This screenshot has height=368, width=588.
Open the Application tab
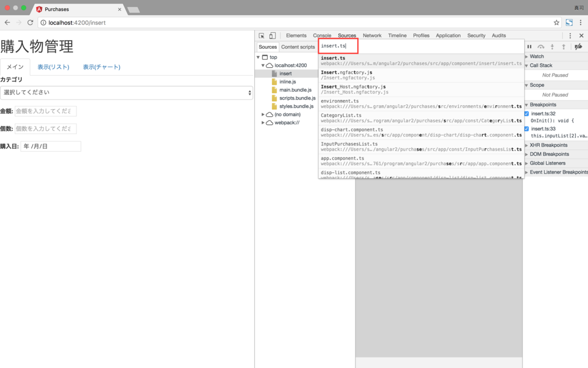[x=448, y=36]
